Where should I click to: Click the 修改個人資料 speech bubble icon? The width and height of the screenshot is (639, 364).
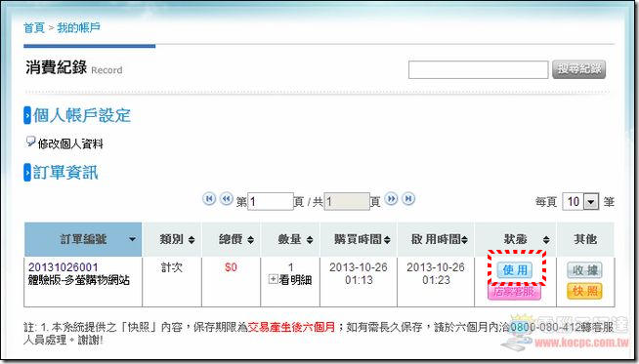click(30, 142)
